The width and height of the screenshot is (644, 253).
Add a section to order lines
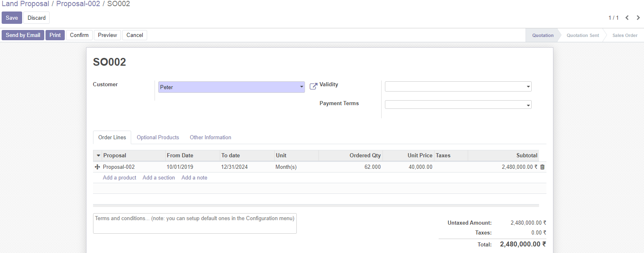pyautogui.click(x=159, y=177)
